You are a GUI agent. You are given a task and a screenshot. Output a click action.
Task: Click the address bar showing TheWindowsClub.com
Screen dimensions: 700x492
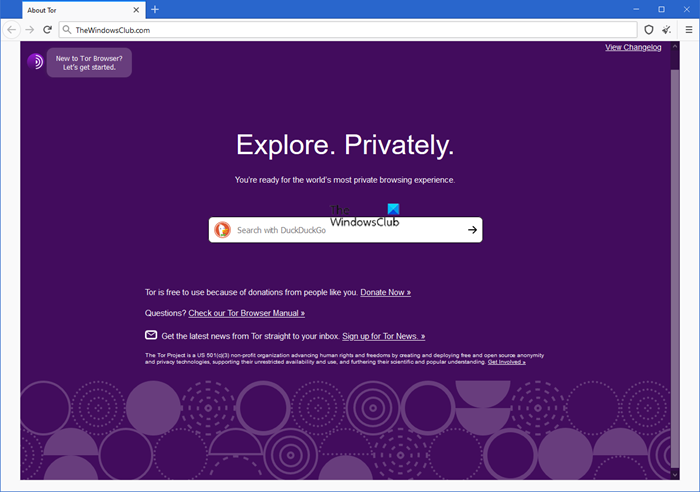coord(348,30)
